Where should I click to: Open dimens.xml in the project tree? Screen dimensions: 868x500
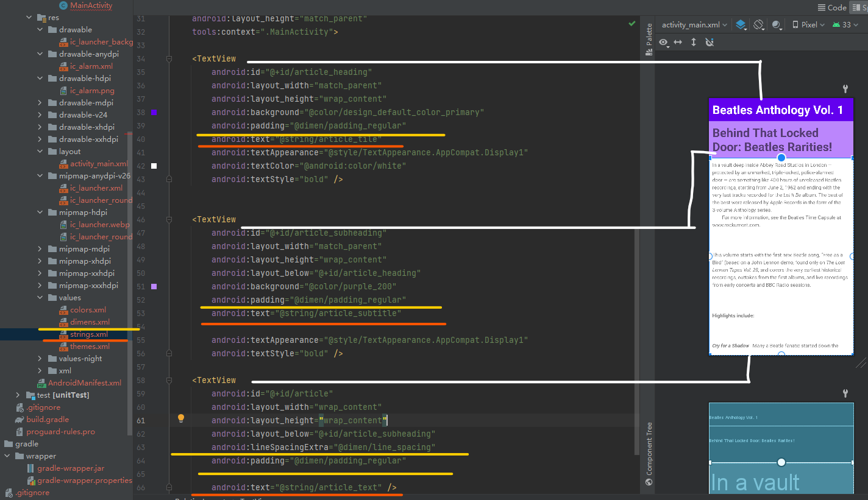[x=90, y=322]
